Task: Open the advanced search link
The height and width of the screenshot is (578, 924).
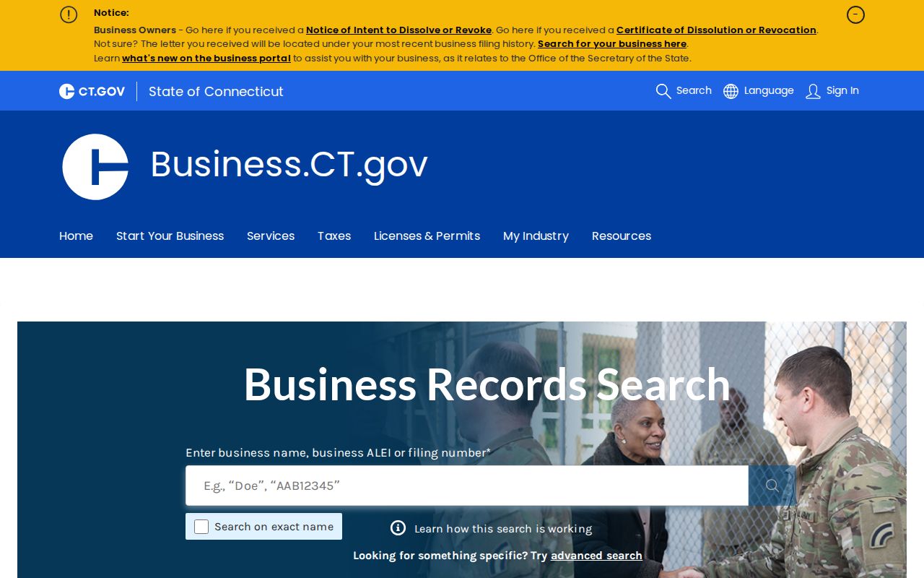Action: pyautogui.click(x=596, y=556)
